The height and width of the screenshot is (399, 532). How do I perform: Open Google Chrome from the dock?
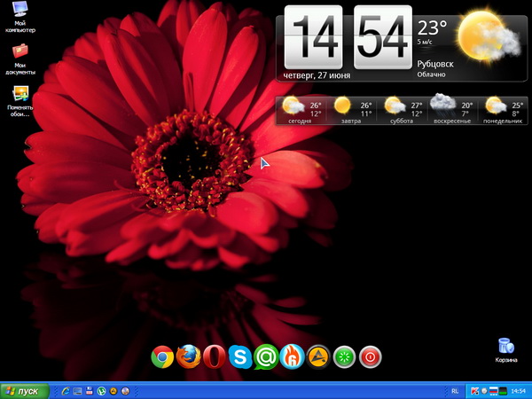[x=162, y=357]
